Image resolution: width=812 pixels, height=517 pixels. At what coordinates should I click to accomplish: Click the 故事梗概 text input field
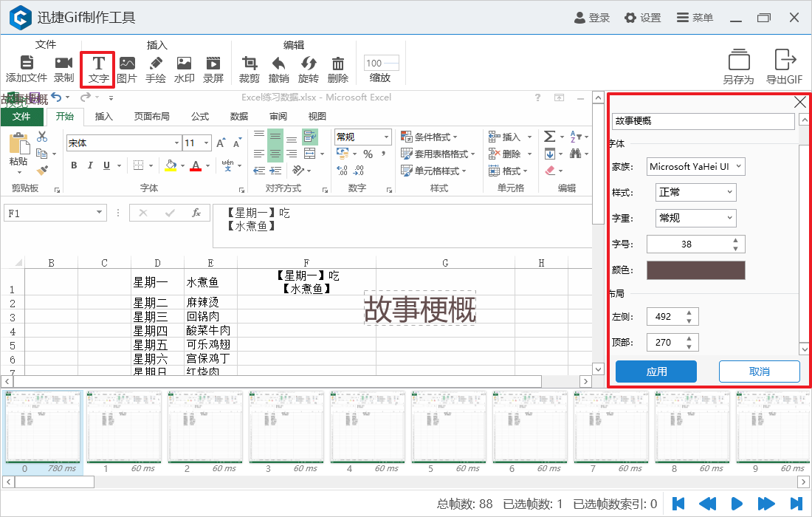pyautogui.click(x=703, y=120)
